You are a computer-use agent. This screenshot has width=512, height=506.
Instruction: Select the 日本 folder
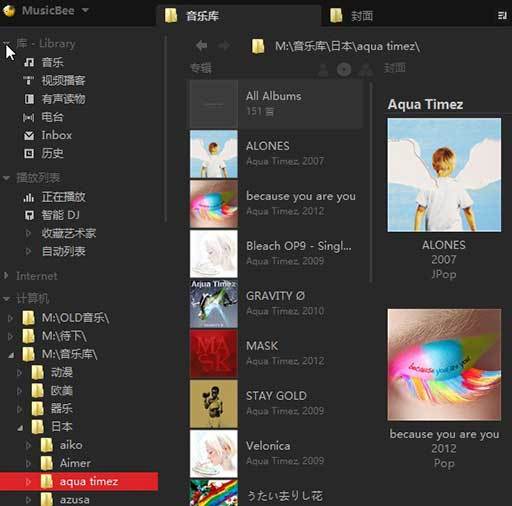pos(62,427)
